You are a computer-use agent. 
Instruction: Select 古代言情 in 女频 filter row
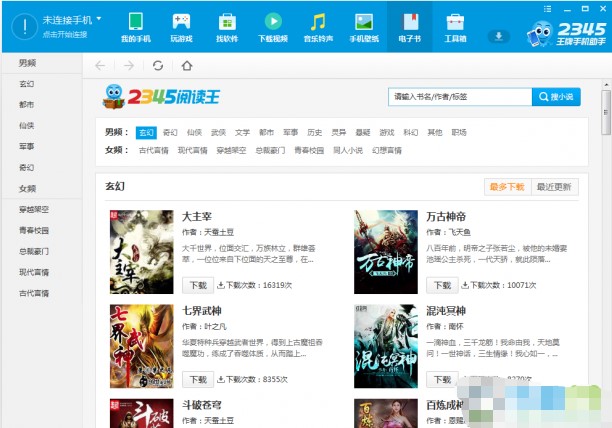(153, 150)
